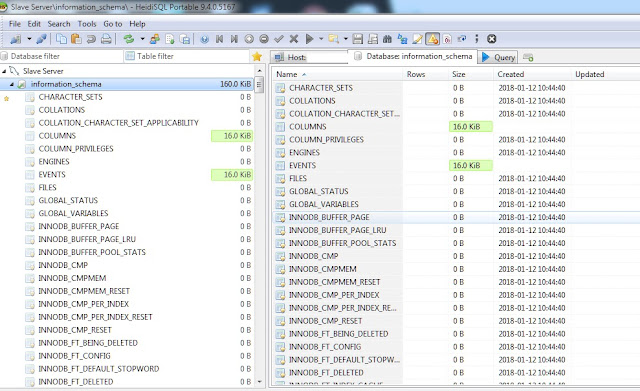Click the Database filter input field

(x=61, y=56)
